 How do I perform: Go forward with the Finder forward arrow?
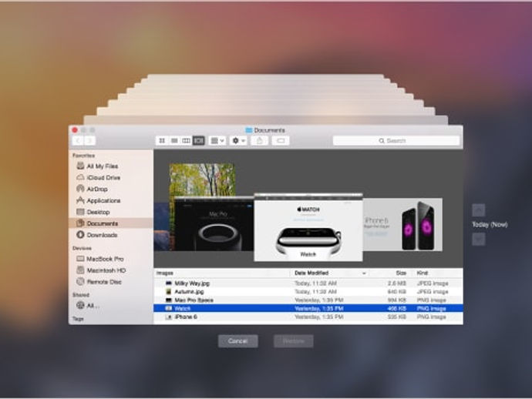pyautogui.click(x=90, y=141)
